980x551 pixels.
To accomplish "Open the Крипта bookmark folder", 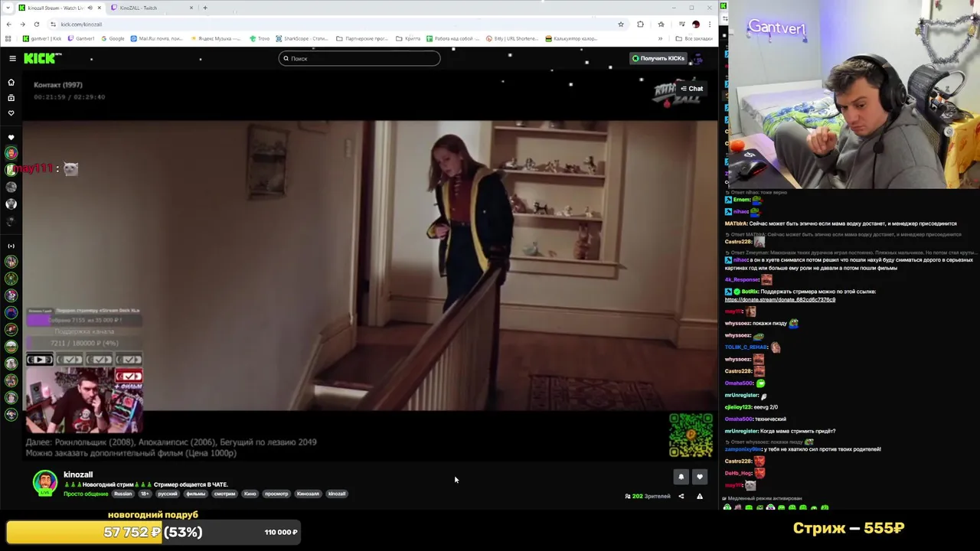I will coord(408,38).
